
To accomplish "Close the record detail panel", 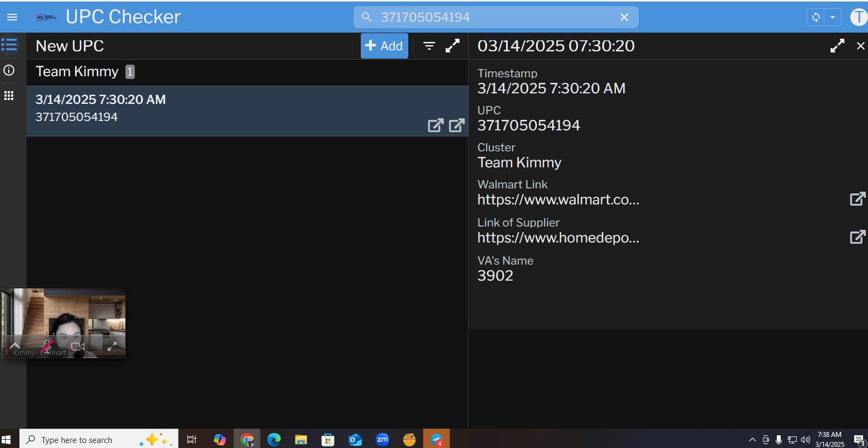I will [861, 46].
